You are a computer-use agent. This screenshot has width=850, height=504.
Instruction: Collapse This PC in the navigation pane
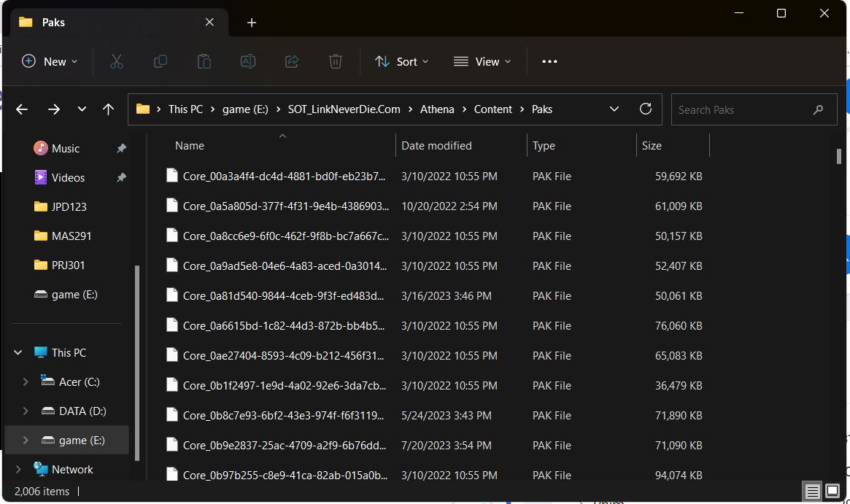point(17,352)
